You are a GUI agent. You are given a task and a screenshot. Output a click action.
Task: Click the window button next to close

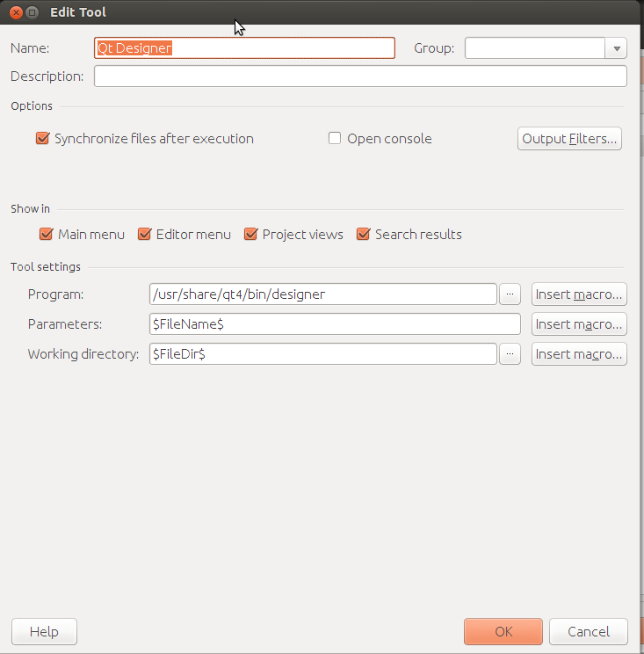click(33, 13)
